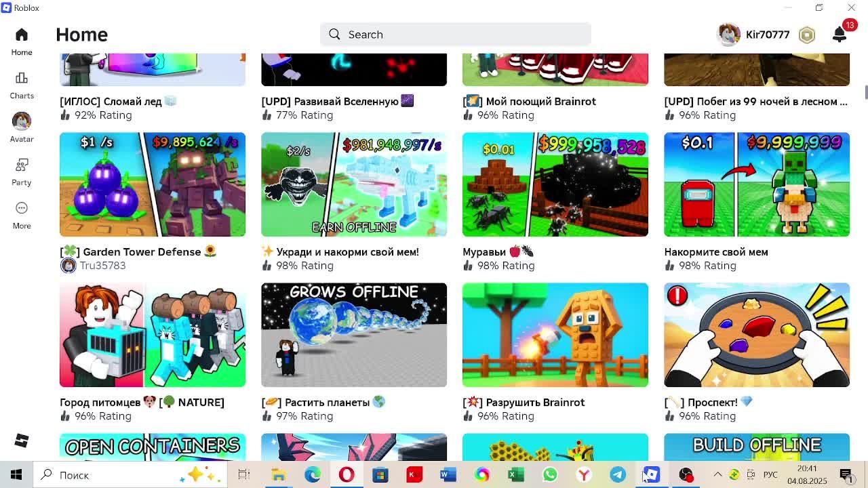The image size is (868, 488).
Task: Open the taskbar clock and date
Action: pyautogui.click(x=807, y=474)
